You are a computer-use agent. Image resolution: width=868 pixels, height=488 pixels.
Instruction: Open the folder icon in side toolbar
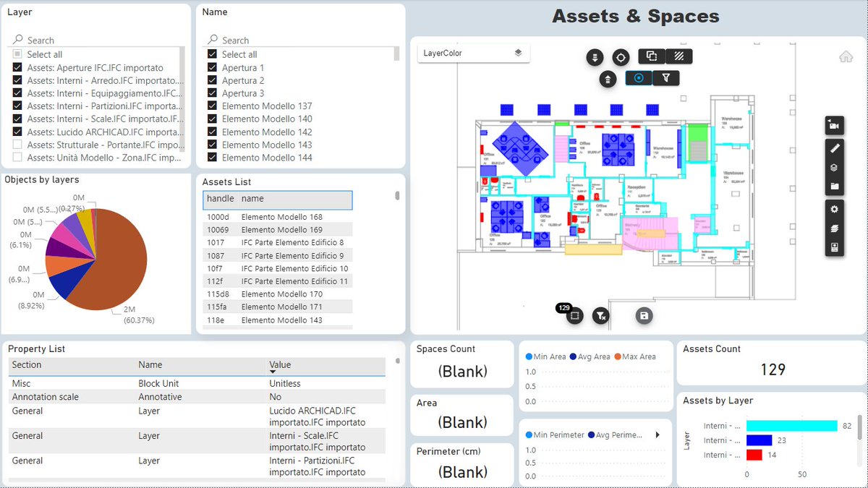pos(834,187)
